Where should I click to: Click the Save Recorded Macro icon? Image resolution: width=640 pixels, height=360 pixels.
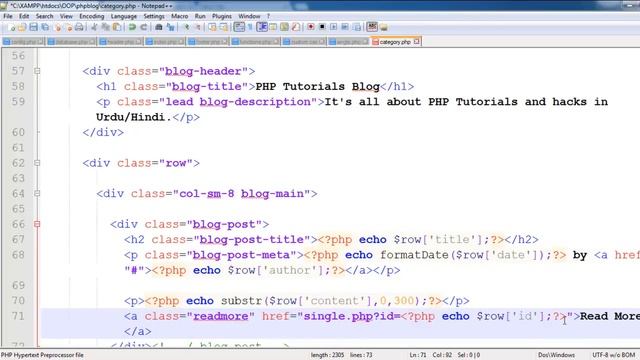click(357, 27)
